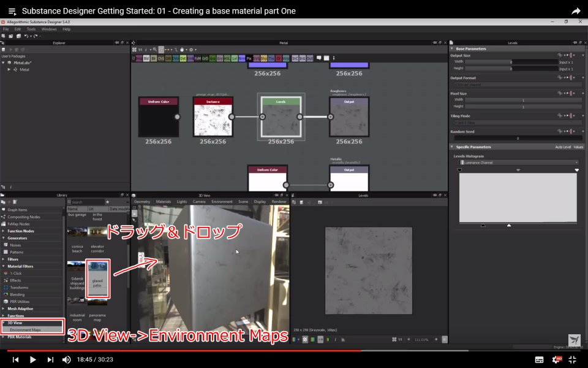Toggle the checkerboard background in 2D view

pyautogui.click(x=305, y=339)
